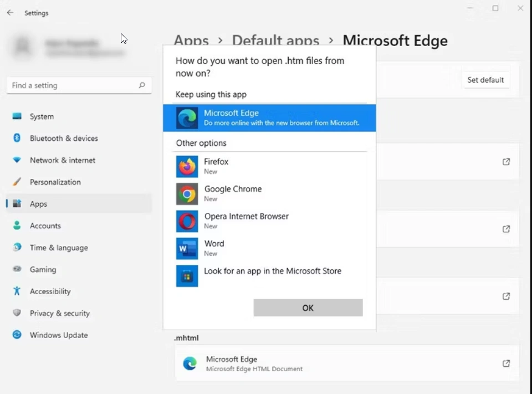532x394 pixels.
Task: Click the Gaming controller icon
Action: coord(17,269)
